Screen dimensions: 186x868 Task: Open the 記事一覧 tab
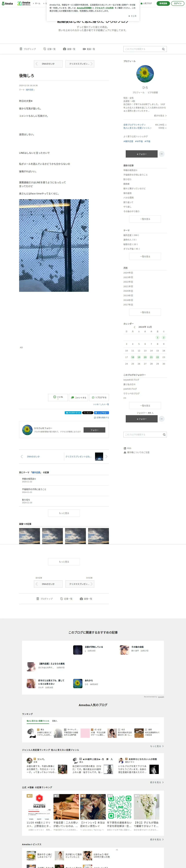(50, 49)
